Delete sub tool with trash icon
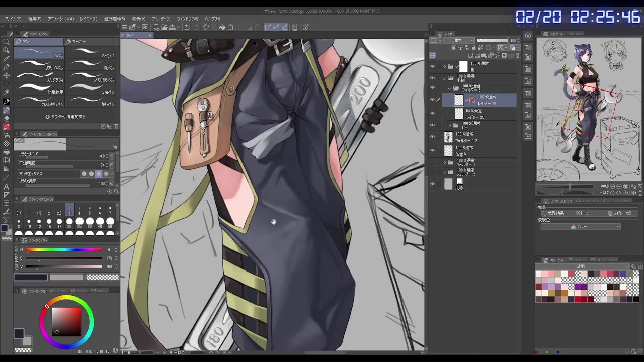644x362 pixels. pyautogui.click(x=116, y=126)
